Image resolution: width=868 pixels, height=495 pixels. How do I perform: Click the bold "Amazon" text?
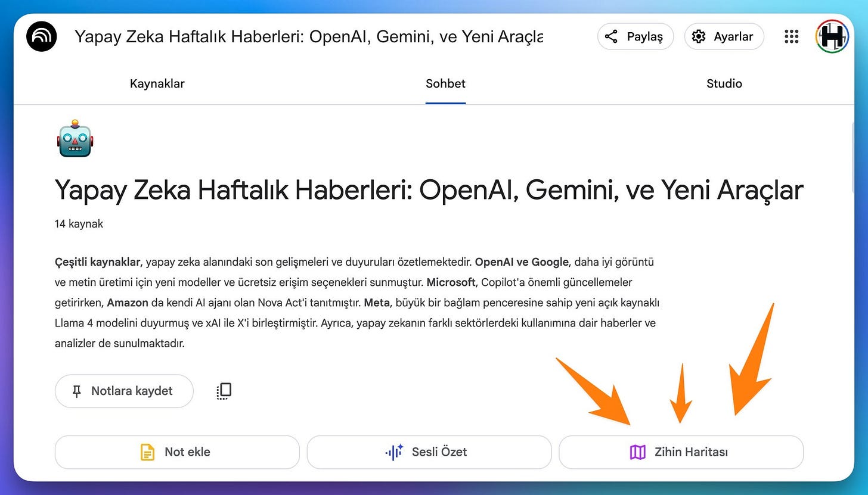[x=128, y=303]
